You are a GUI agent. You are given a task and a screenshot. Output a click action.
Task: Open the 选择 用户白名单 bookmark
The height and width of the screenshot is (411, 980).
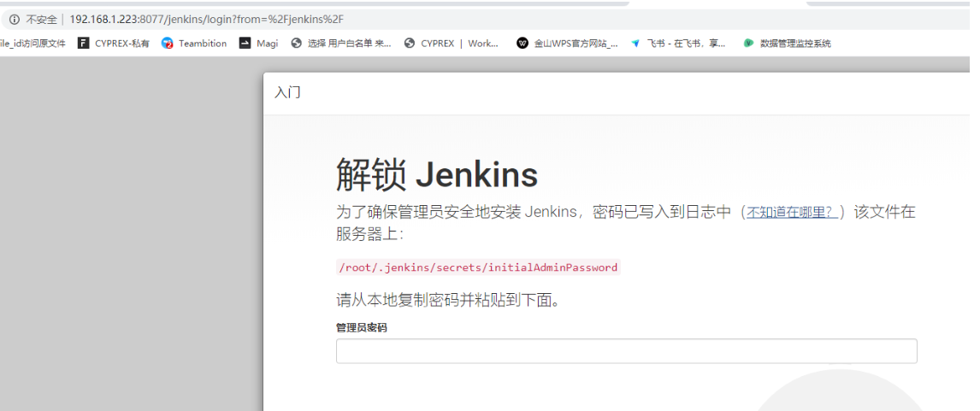click(x=341, y=43)
